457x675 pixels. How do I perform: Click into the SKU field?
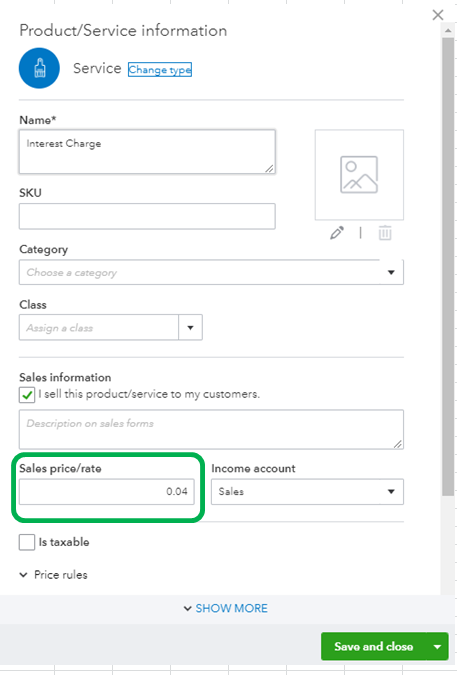pos(147,216)
